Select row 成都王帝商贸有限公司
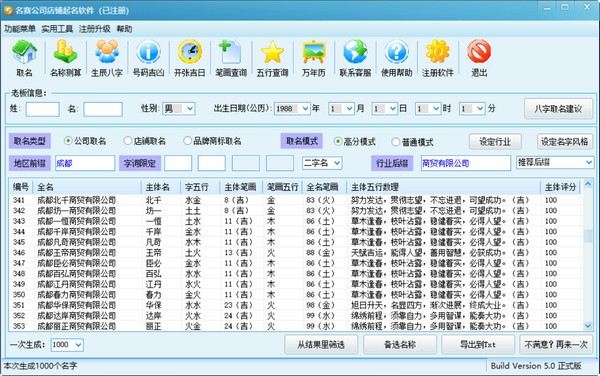 [x=295, y=252]
